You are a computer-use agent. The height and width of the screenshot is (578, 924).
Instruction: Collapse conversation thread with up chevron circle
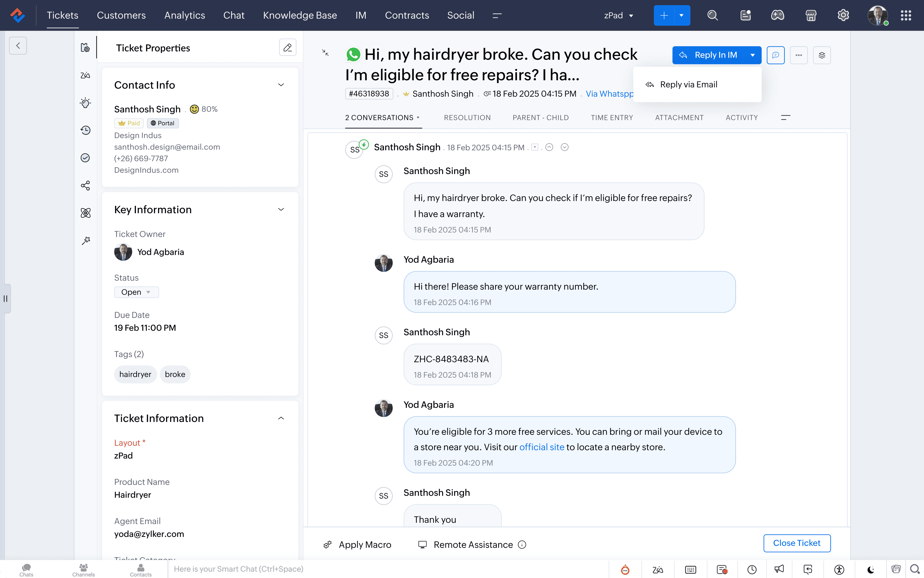click(549, 147)
